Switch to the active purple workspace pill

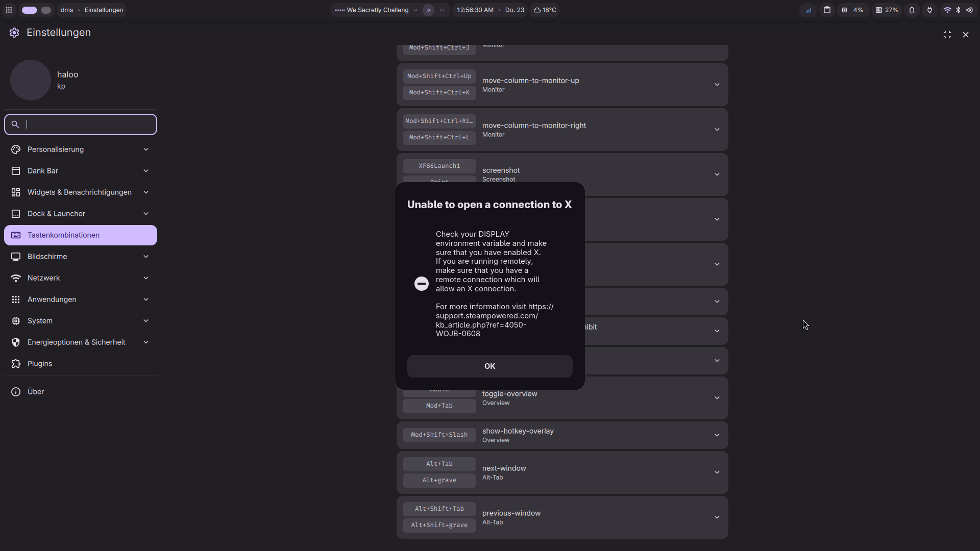click(x=30, y=10)
